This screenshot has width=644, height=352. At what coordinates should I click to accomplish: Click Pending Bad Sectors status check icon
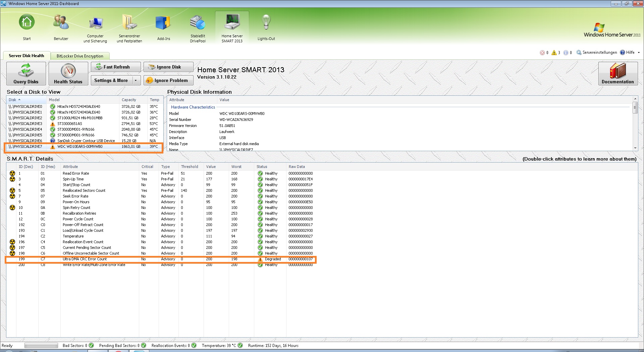[x=144, y=345]
